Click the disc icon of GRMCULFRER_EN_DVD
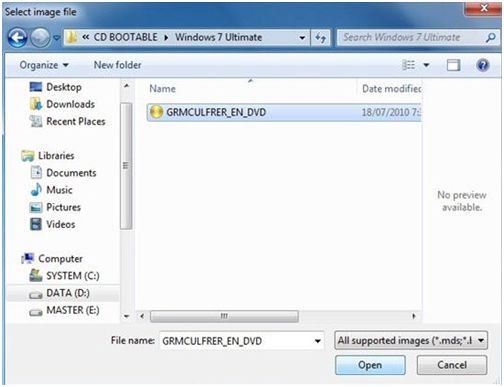The image size is (504, 387). coord(156,112)
